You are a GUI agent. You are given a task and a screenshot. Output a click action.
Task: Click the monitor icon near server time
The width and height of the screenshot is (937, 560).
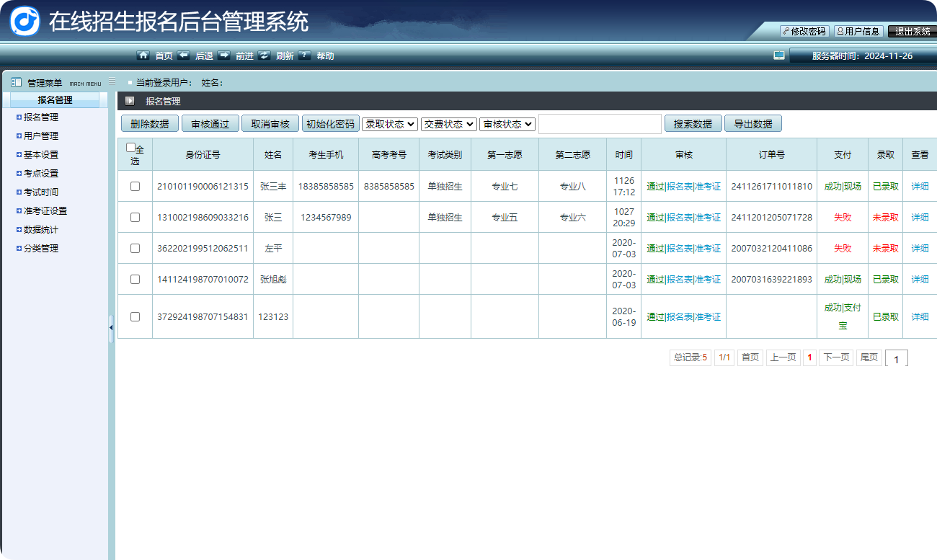778,55
